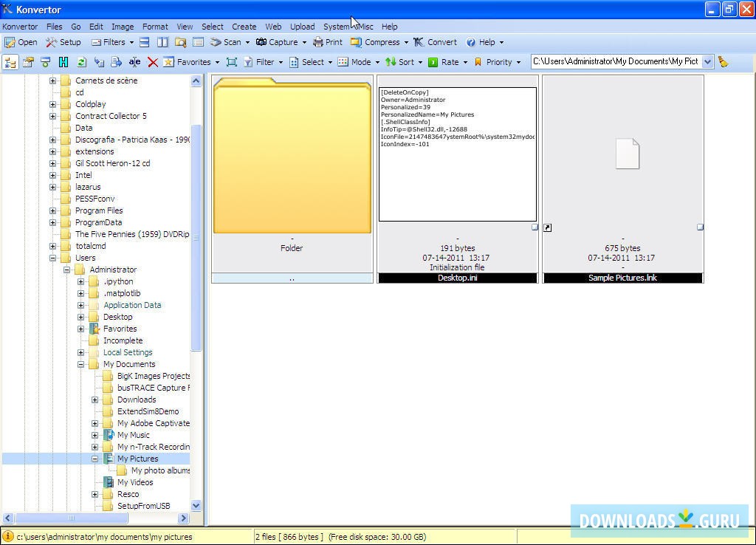
Task: Open the Image menu
Action: (123, 27)
